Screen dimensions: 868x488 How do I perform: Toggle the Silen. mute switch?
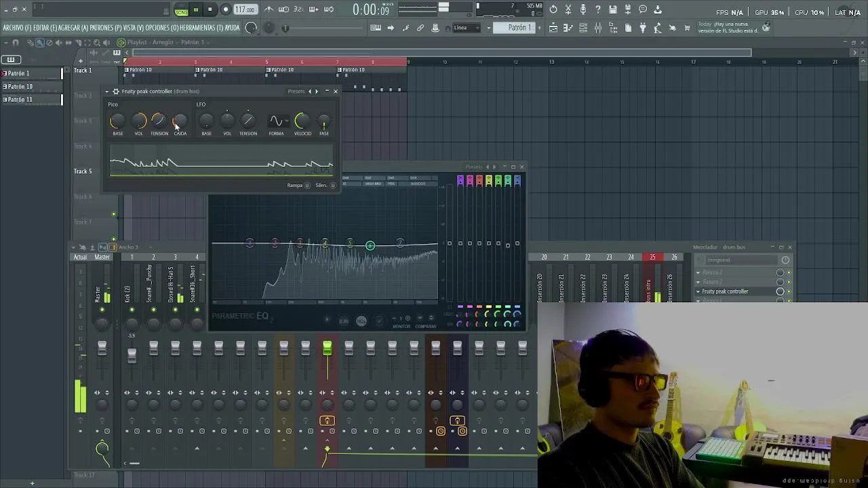point(333,185)
